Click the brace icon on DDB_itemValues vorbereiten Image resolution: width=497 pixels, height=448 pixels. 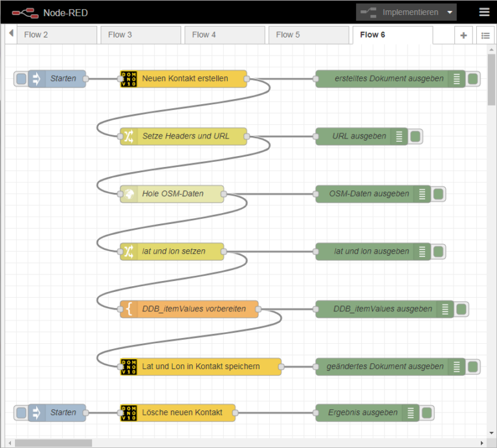point(129,309)
